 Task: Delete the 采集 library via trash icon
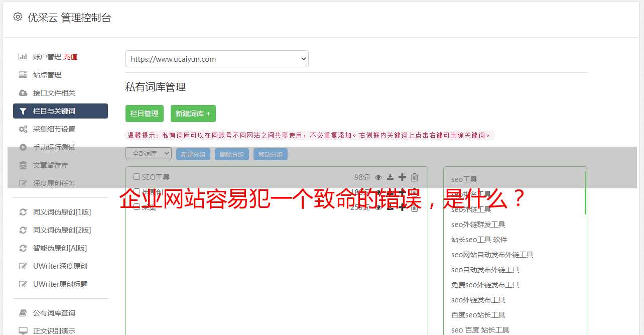[415, 207]
